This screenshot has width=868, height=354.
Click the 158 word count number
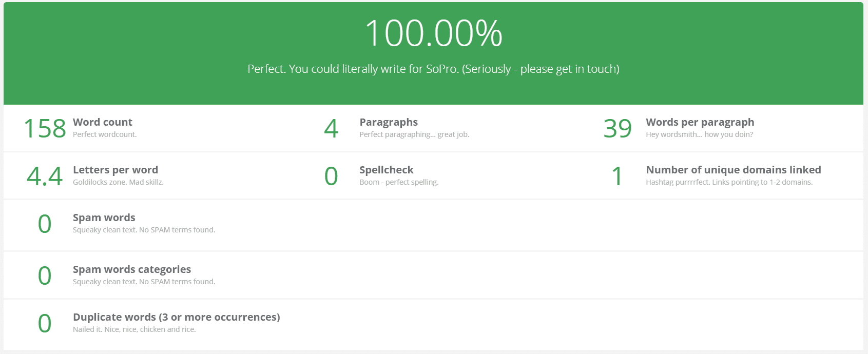pos(45,128)
